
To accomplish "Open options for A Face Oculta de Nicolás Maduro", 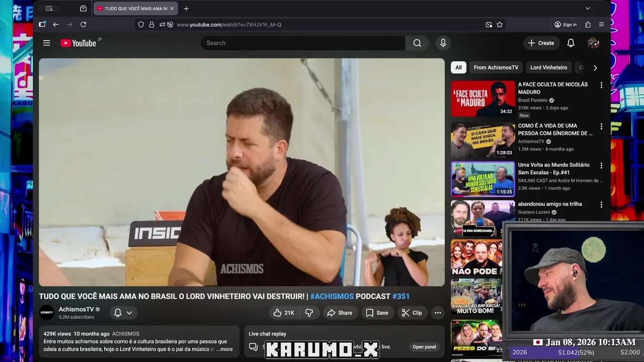I will pyautogui.click(x=601, y=85).
